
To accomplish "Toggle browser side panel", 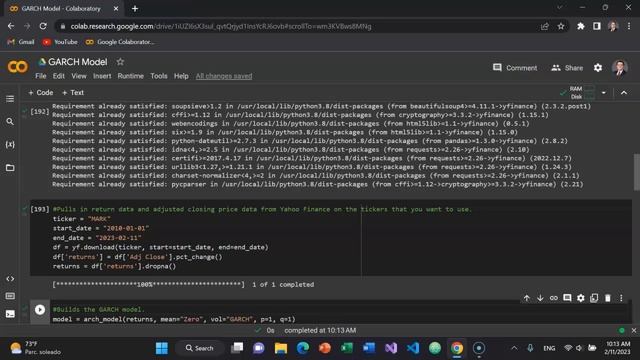I will [x=597, y=26].
